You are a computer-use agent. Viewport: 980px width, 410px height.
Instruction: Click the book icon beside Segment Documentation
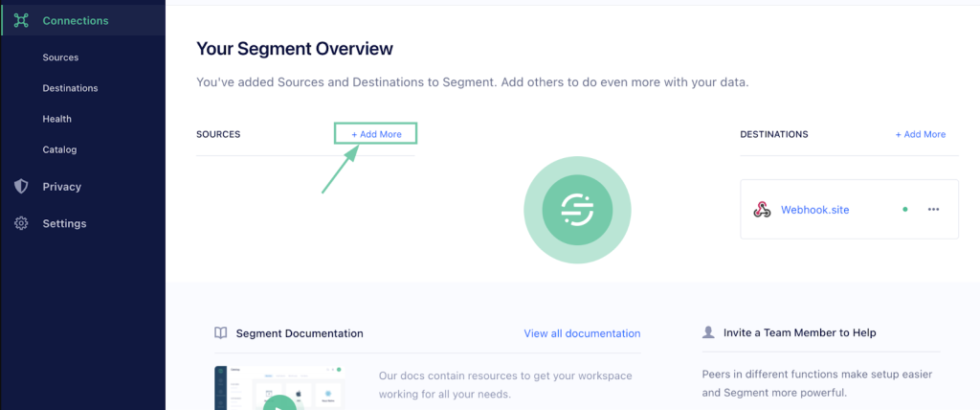[221, 333]
